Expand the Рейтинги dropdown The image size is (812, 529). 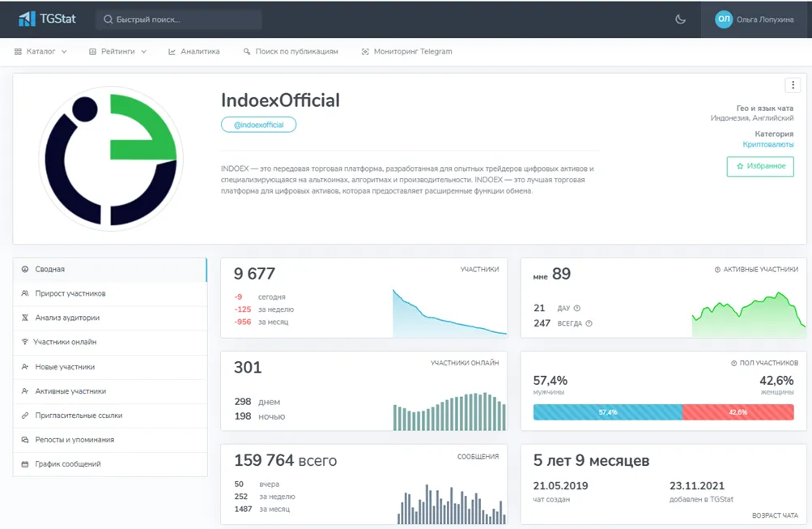pyautogui.click(x=117, y=52)
